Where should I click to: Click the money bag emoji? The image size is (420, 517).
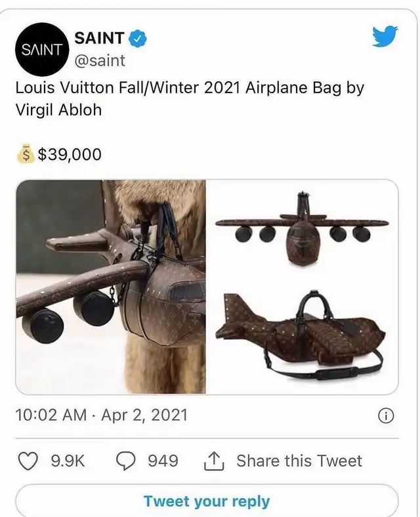coord(25,154)
